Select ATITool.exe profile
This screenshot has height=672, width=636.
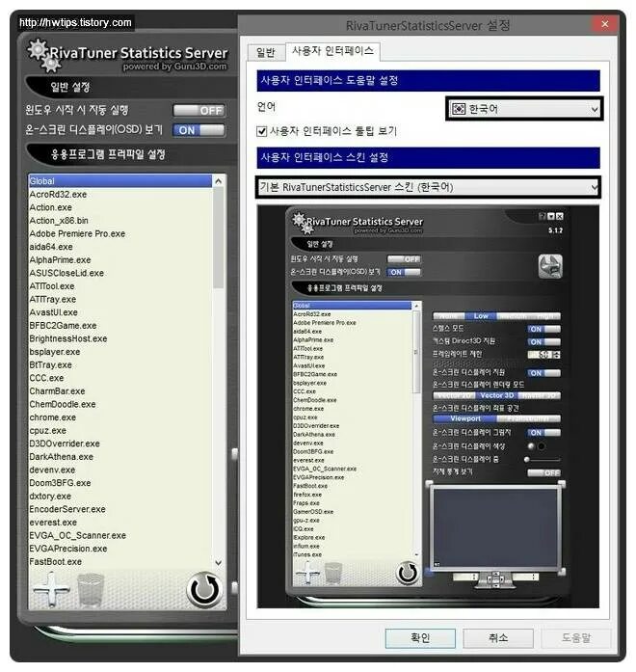[119, 286]
